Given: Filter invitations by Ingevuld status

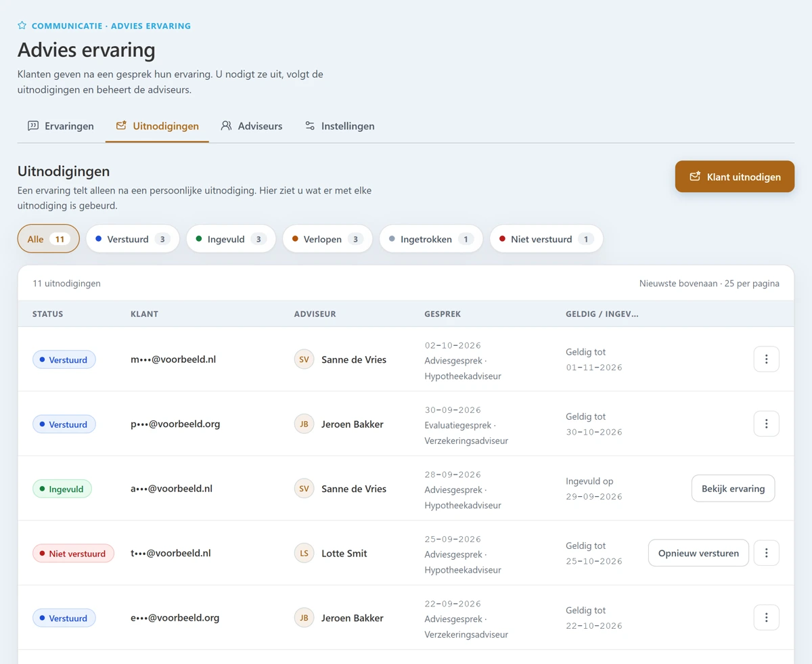Looking at the screenshot, I should (231, 239).
